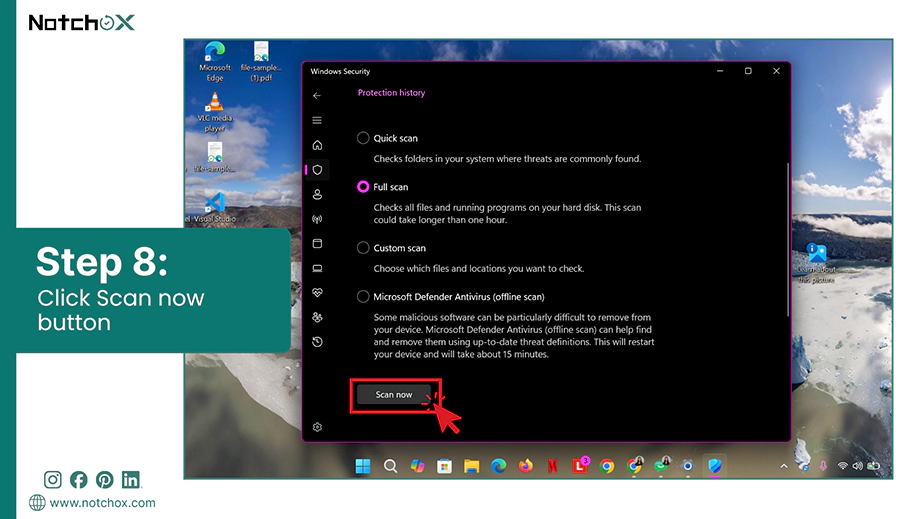Viewport: 922px width, 519px height.
Task: Open the Settings gear in Windows Security
Action: pyautogui.click(x=318, y=427)
